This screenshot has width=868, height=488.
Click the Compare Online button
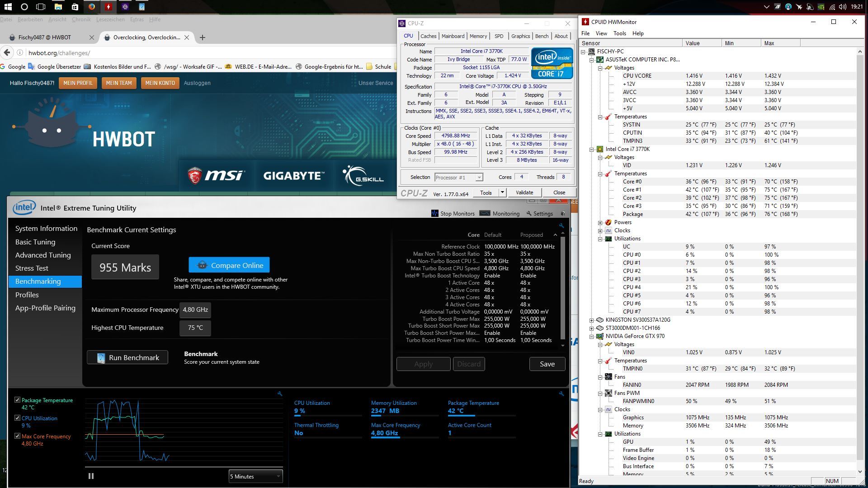click(229, 265)
